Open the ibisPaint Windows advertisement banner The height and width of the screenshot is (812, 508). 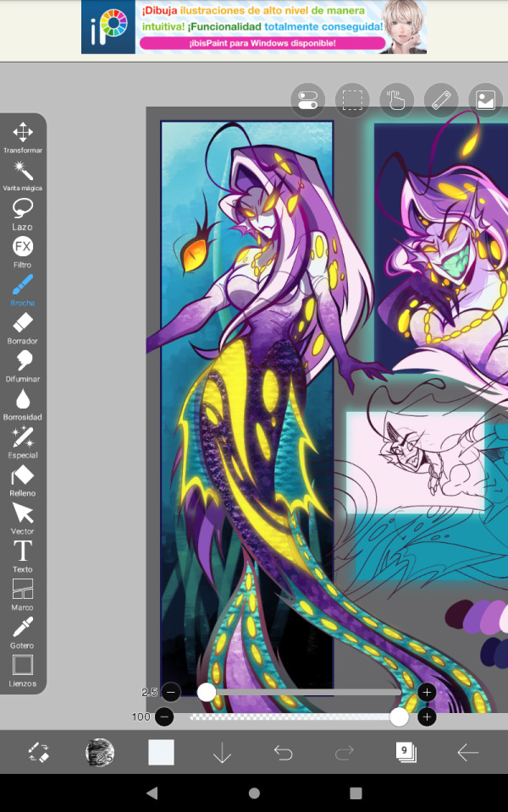click(x=254, y=27)
